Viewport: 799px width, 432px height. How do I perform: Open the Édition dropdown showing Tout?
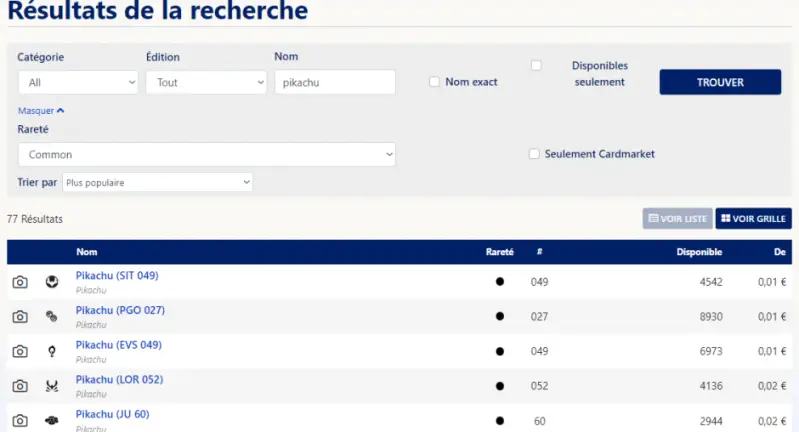[206, 83]
